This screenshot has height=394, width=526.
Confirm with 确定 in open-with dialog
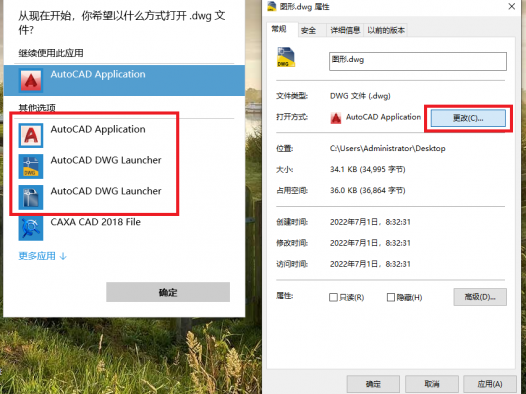click(168, 292)
